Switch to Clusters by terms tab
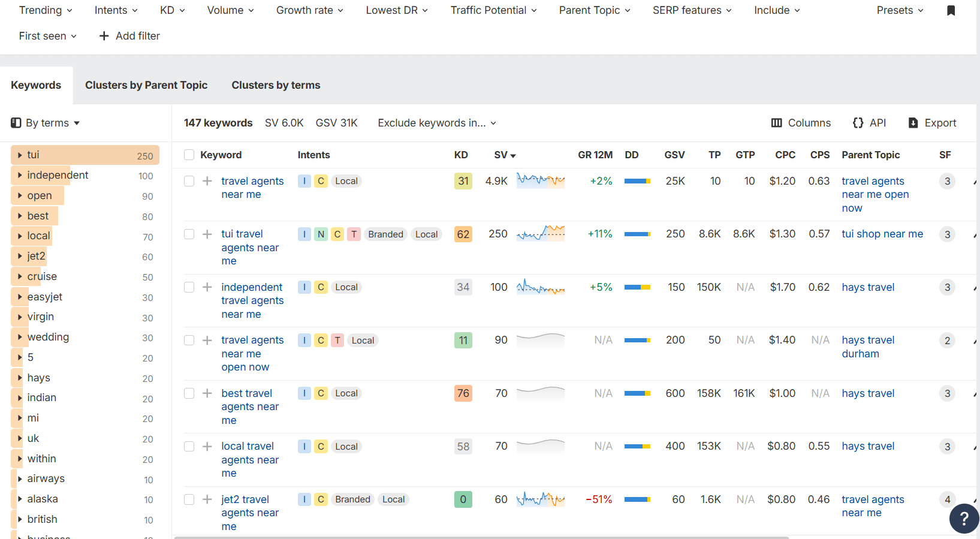Image resolution: width=980 pixels, height=539 pixels. pos(276,85)
